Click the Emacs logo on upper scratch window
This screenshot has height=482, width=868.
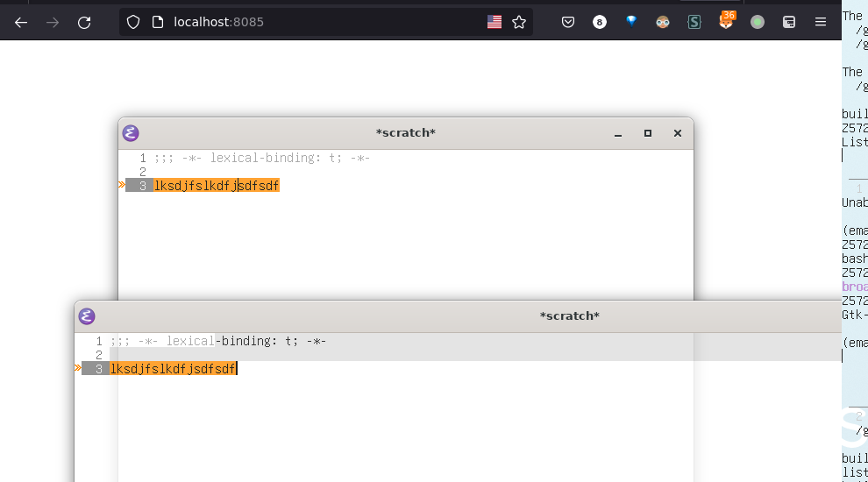pos(131,133)
